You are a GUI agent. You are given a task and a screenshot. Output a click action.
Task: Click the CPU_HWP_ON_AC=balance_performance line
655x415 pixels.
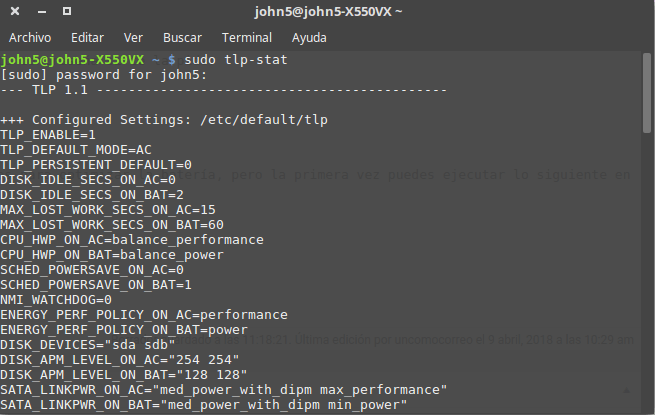pos(132,240)
